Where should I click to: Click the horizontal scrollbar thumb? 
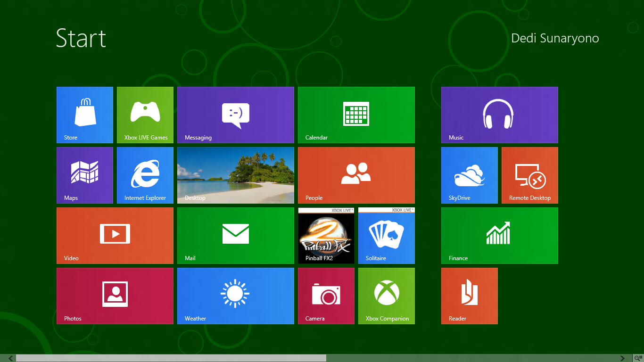(x=171, y=358)
